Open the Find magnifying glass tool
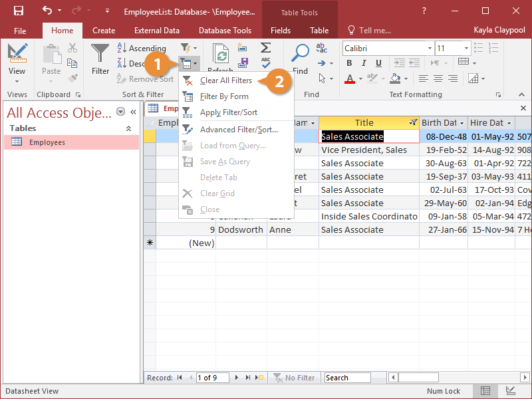This screenshot has height=399, width=532. 301,60
